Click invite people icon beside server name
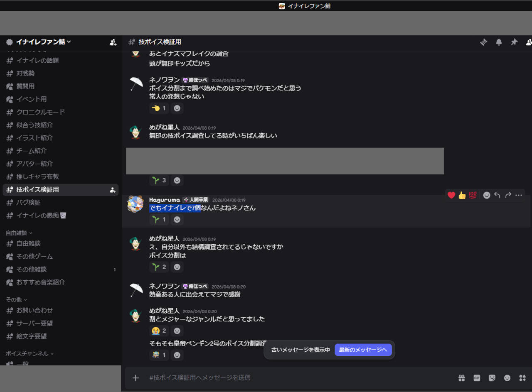 (113, 42)
